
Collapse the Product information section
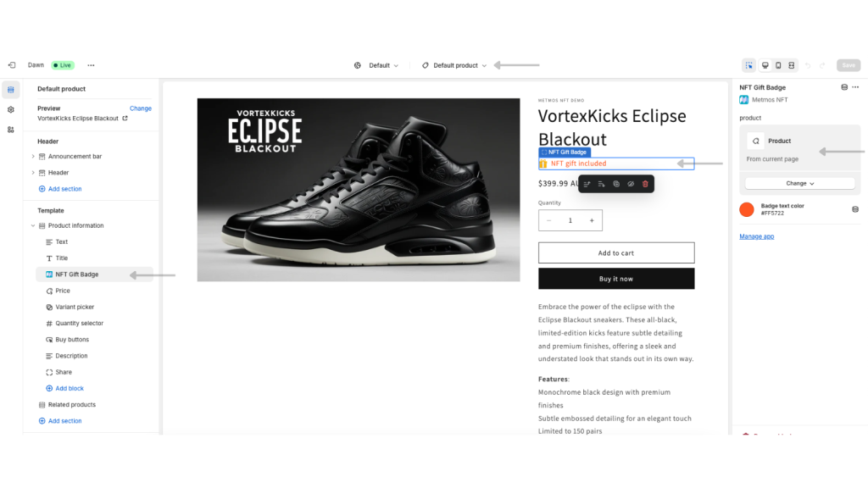tap(33, 225)
